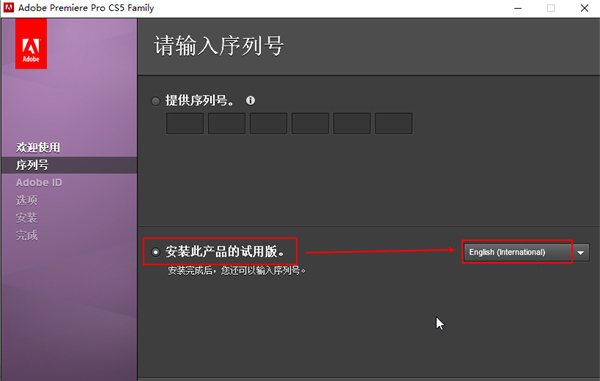600x381 pixels.
Task: Click the serial number info icon
Action: point(250,101)
